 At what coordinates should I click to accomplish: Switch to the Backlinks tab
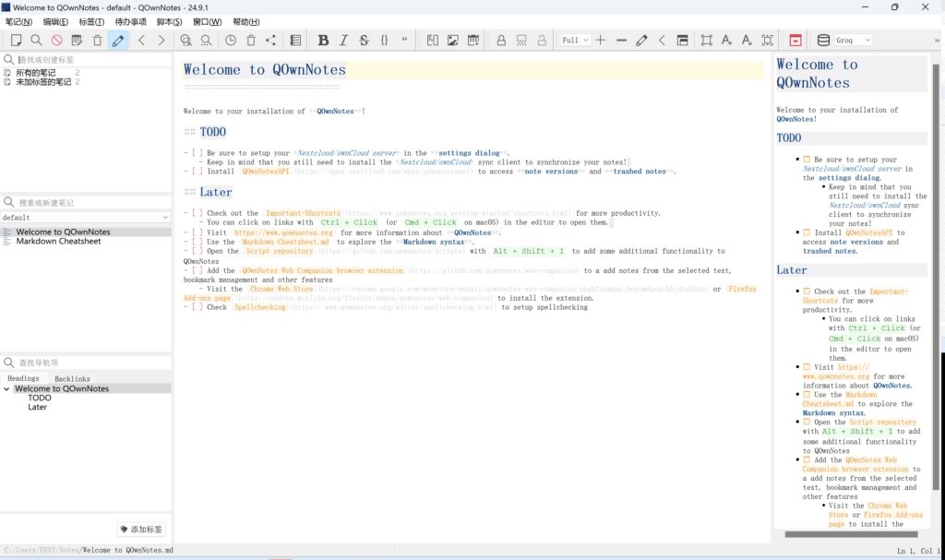(x=72, y=378)
